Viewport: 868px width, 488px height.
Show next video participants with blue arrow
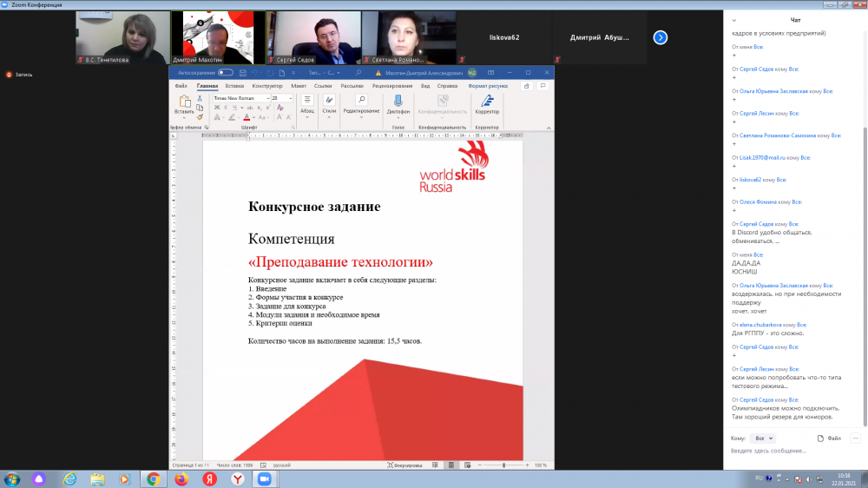(660, 37)
